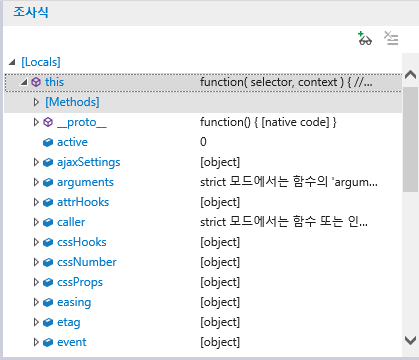This screenshot has height=360, width=419.
Task: Expand the ajaxSettings property
Action: pyautogui.click(x=36, y=162)
